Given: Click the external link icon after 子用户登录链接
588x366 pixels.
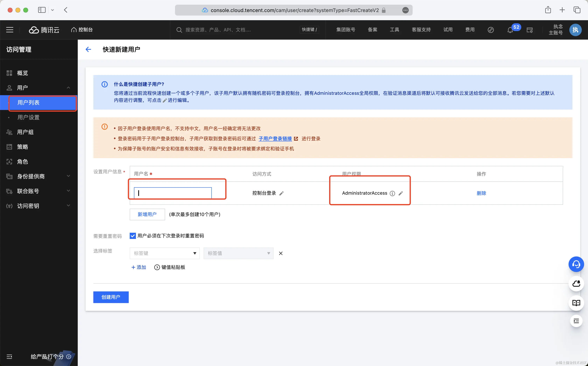Looking at the screenshot, I should coord(296,139).
